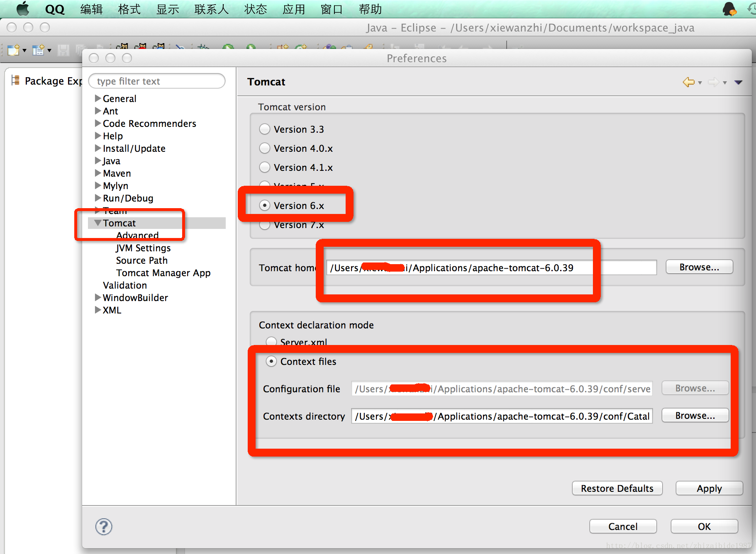The height and width of the screenshot is (554, 756).
Task: Expand the Install/Update node
Action: [98, 148]
